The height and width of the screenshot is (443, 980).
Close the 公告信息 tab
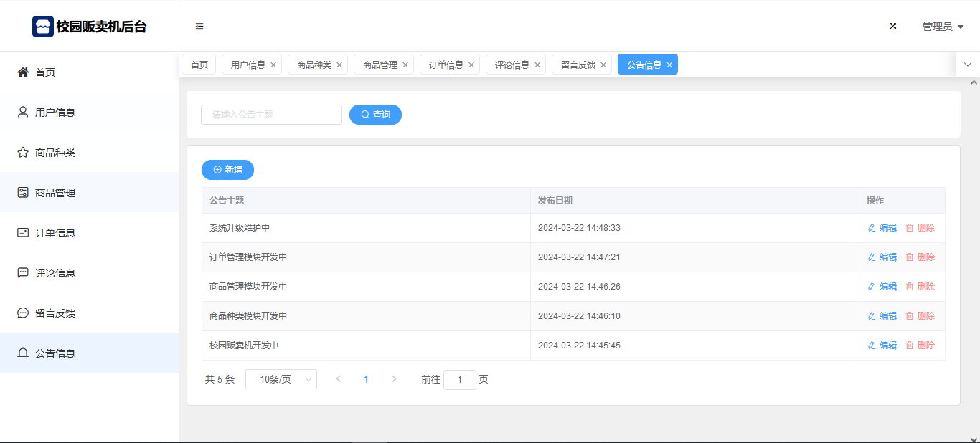(669, 65)
